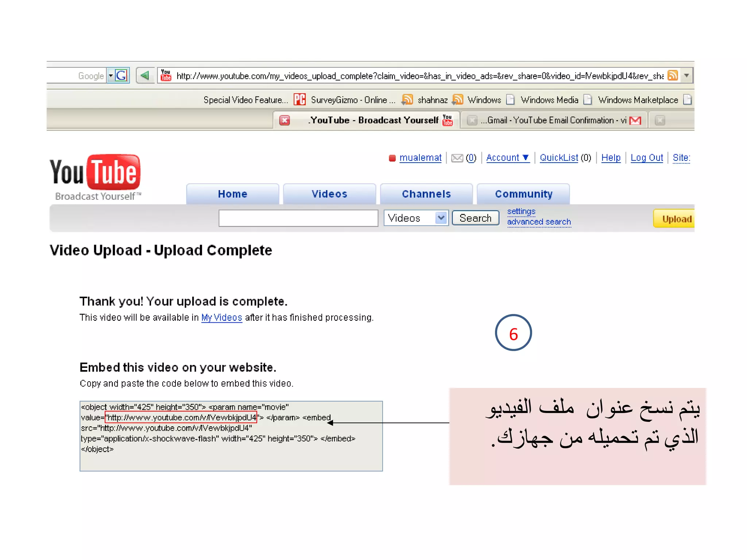Click page icon beside Windows Marketplace bookmark
Image resolution: width=747 pixels, height=560 pixels.
coord(687,100)
